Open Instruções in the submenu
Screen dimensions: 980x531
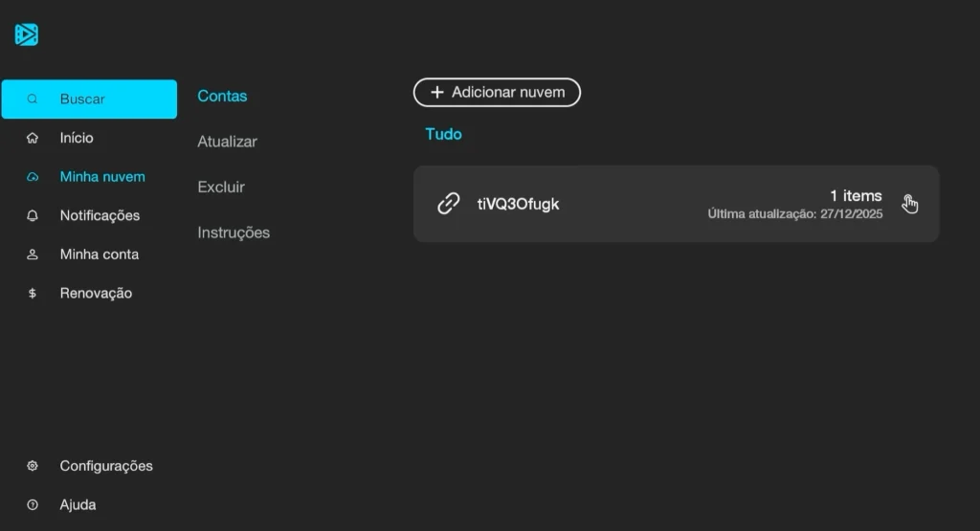pos(234,232)
